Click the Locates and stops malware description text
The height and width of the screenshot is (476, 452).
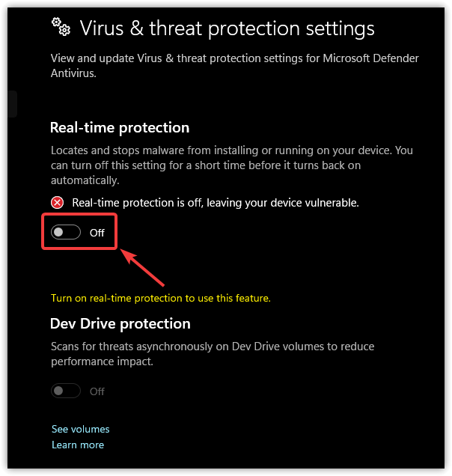[x=230, y=165]
